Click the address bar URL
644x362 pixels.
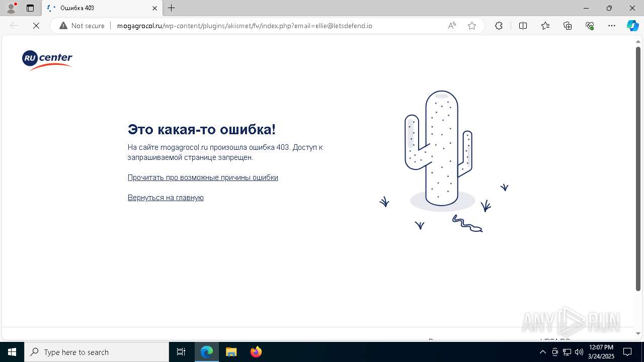click(x=245, y=26)
